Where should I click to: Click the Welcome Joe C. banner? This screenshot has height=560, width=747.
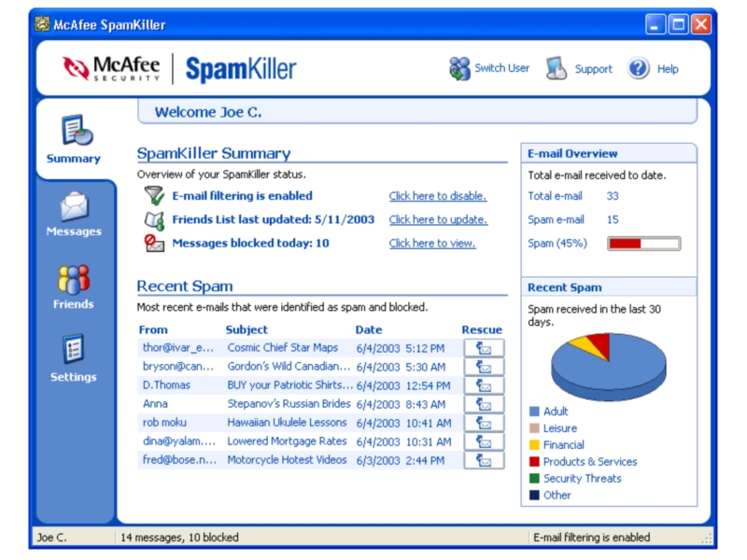(416, 112)
